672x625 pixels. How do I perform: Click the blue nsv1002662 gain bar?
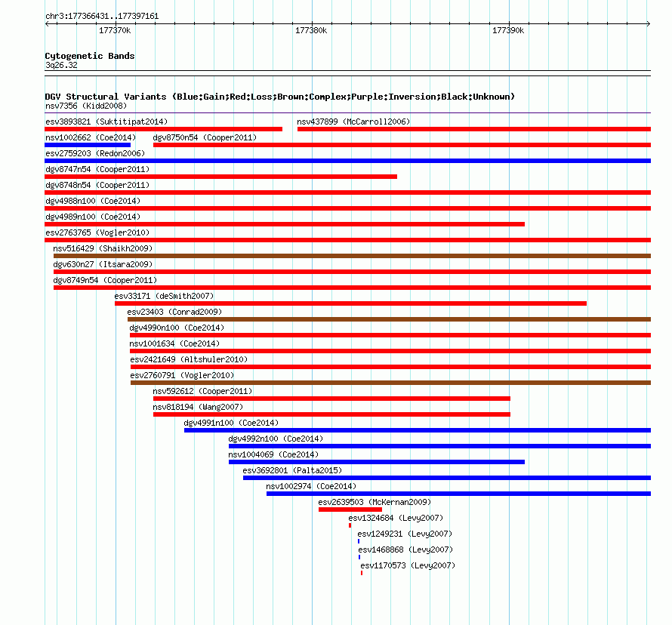[88, 145]
